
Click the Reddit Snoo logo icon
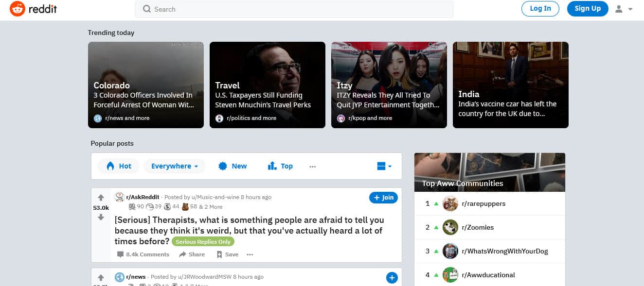click(x=18, y=9)
